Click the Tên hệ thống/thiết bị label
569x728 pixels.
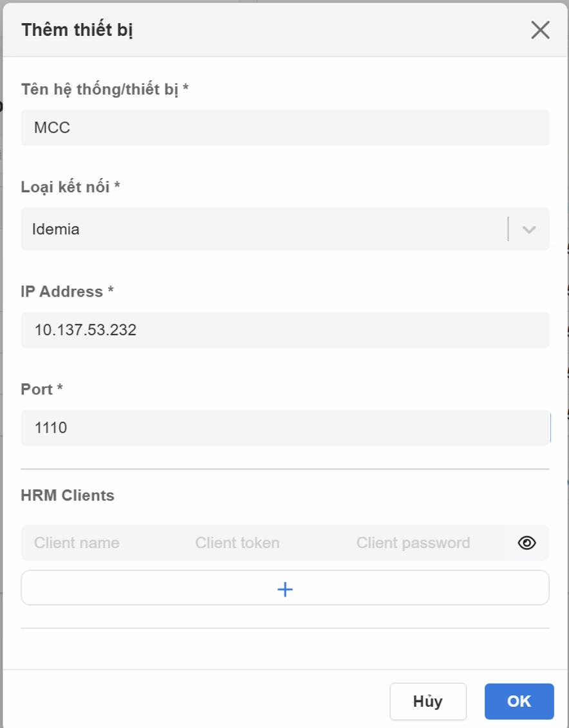click(x=105, y=89)
